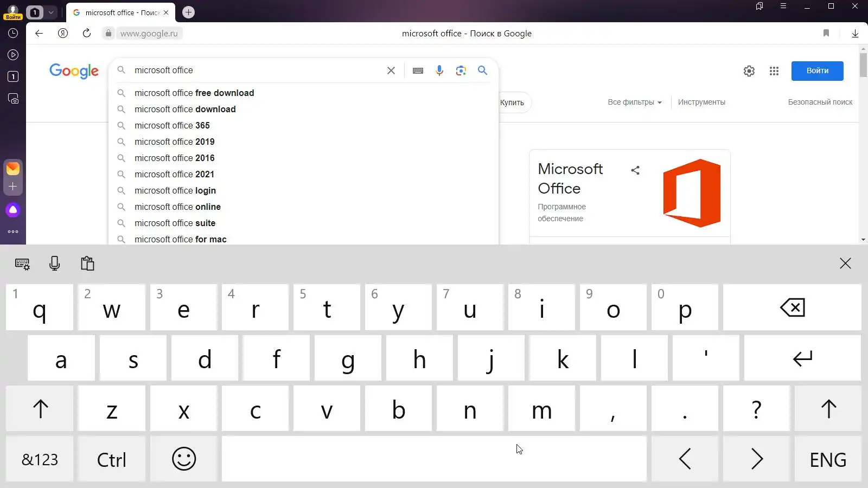Expand the Все фильтры dropdown

click(635, 102)
